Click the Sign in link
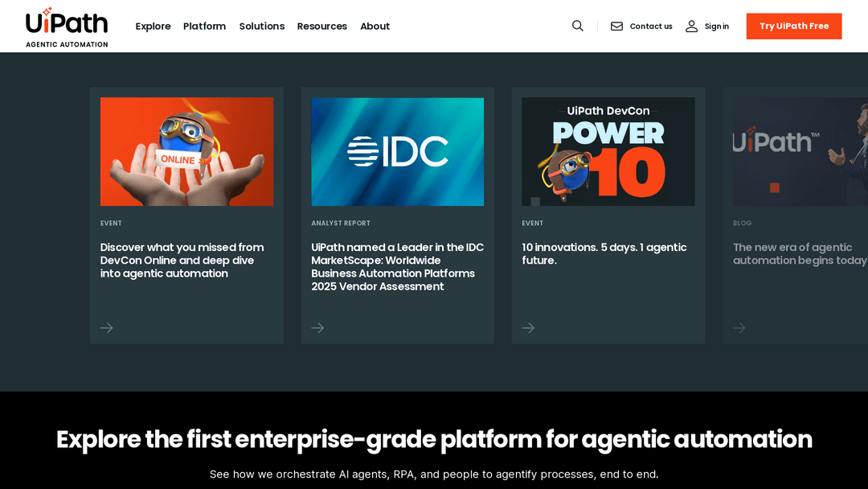 pos(716,27)
